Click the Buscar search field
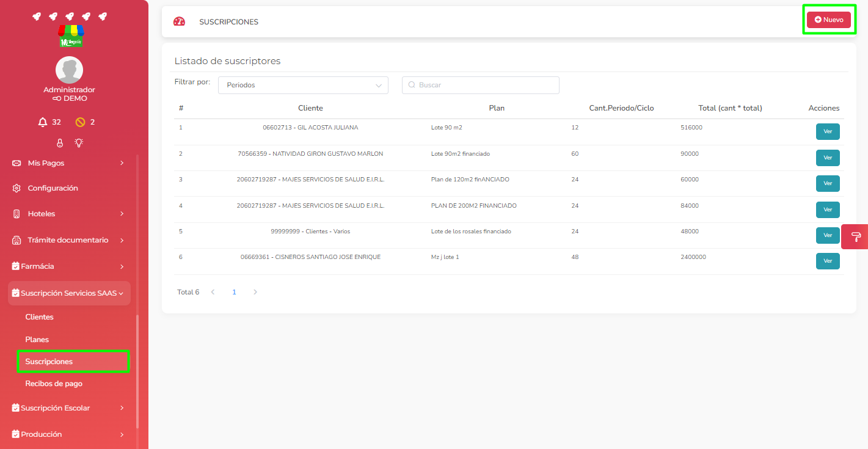The height and width of the screenshot is (449, 868). [x=481, y=85]
